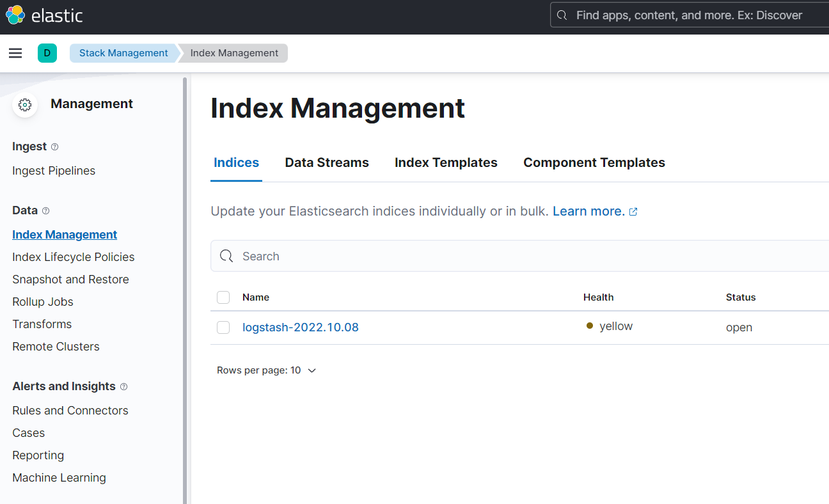Viewport: 829px width, 504px height.
Task: Open the Rows per page dropdown
Action: point(267,370)
